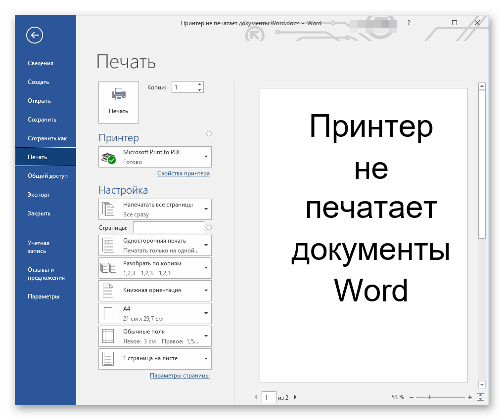Select Печать in the sidebar

coord(46,157)
